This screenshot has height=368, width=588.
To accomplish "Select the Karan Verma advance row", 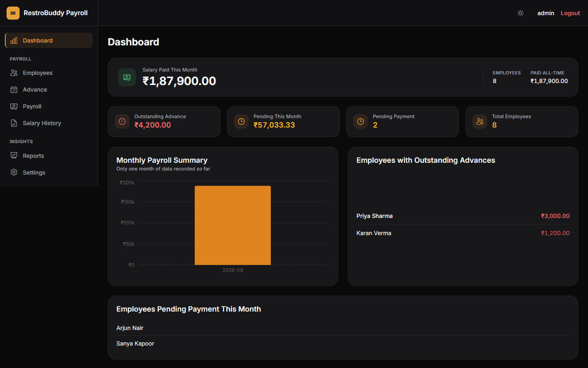I will (x=463, y=233).
